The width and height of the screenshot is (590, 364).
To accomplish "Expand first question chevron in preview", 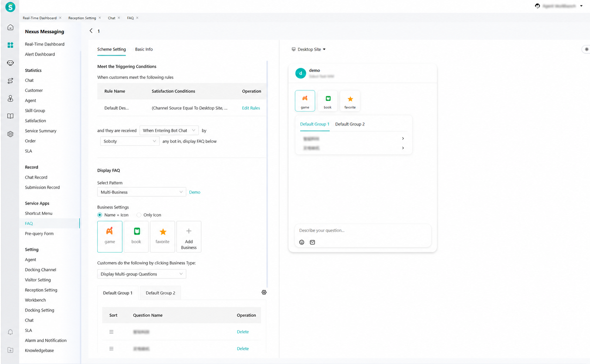I will 403,138.
